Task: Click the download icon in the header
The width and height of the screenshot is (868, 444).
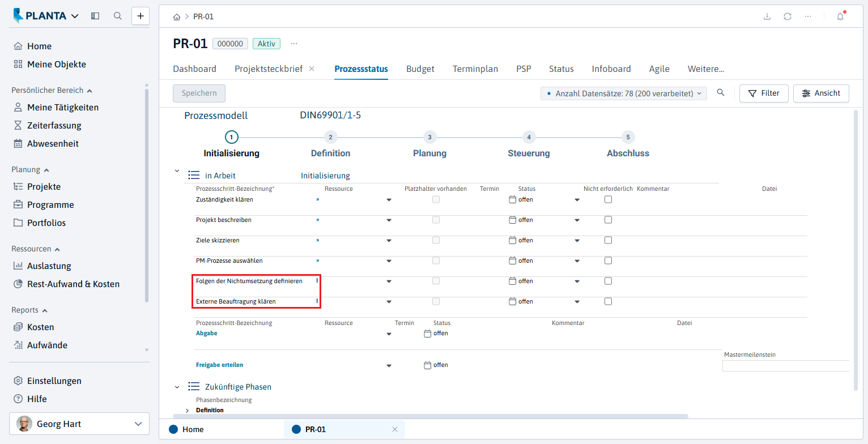Action: coord(767,16)
